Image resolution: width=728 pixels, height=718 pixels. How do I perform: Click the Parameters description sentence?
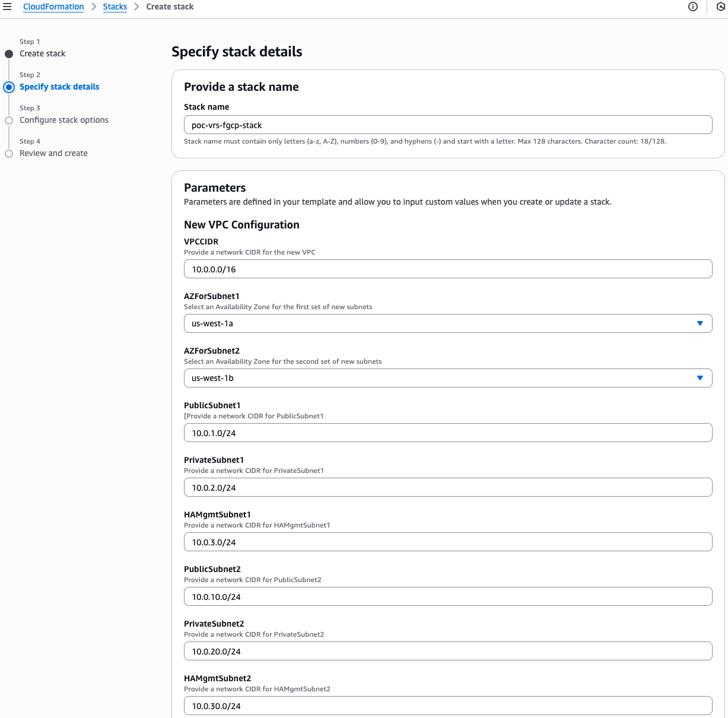(x=398, y=202)
